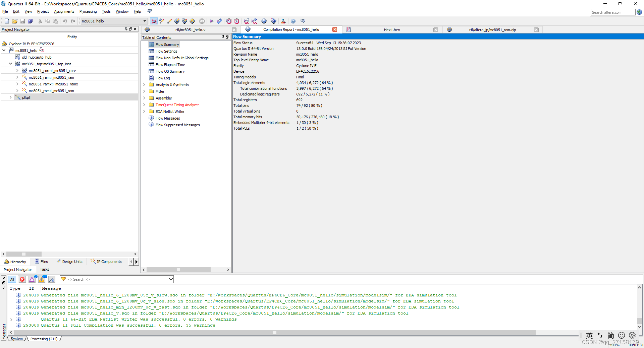
Task: Click the funnel filter icon in search box
Action: [63, 279]
